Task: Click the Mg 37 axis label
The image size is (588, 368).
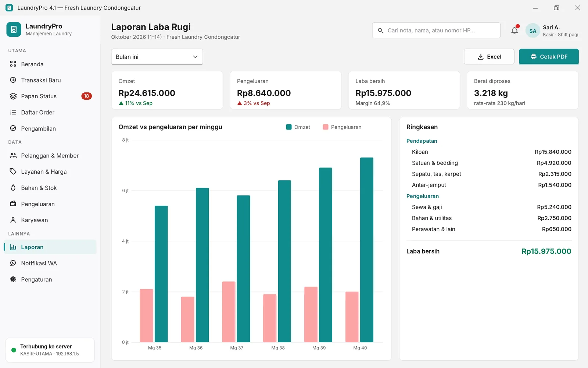Action: (237, 348)
